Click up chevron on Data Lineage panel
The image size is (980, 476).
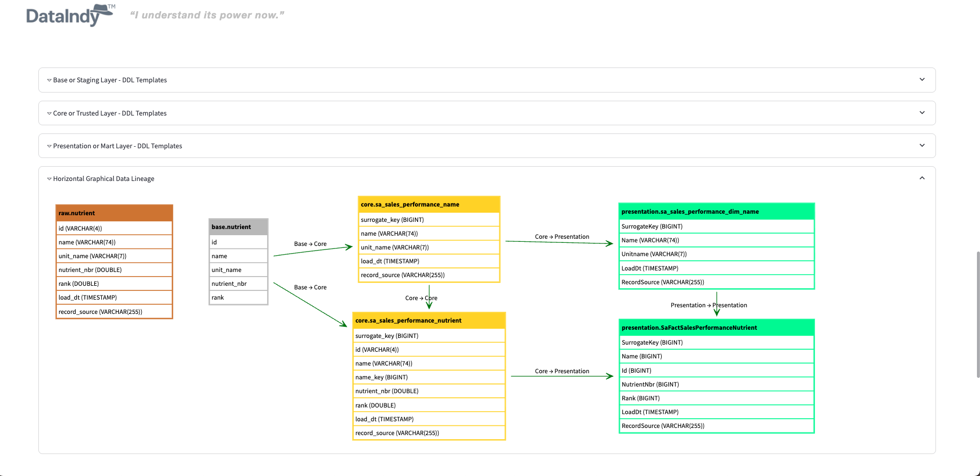pos(922,178)
